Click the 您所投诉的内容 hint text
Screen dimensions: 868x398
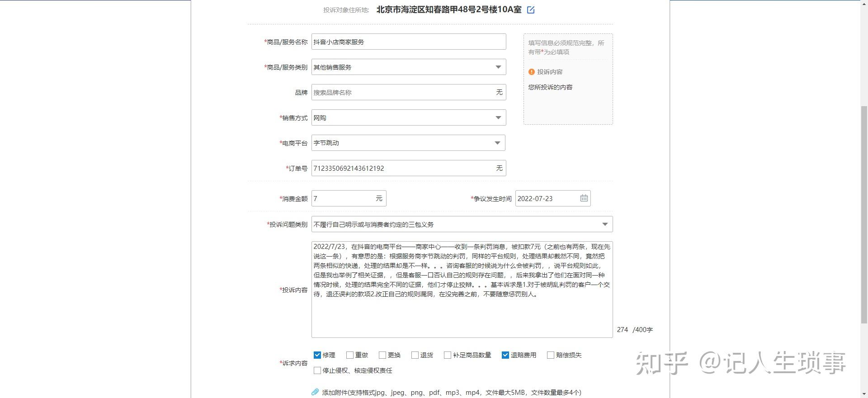(x=550, y=87)
